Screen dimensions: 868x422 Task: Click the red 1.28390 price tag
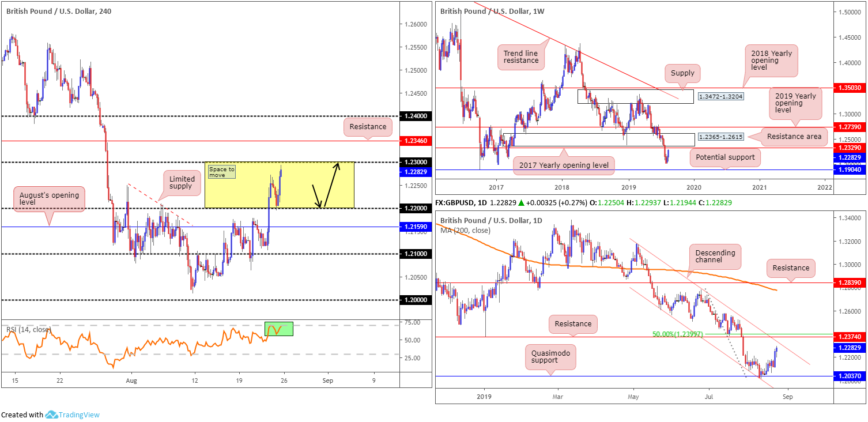pyautogui.click(x=850, y=284)
